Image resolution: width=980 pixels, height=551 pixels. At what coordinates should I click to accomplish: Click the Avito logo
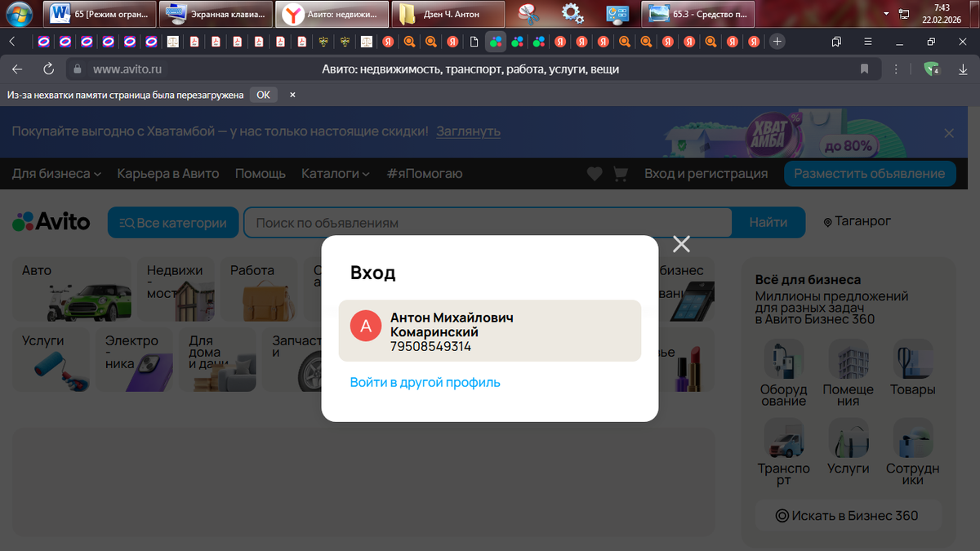pos(51,221)
